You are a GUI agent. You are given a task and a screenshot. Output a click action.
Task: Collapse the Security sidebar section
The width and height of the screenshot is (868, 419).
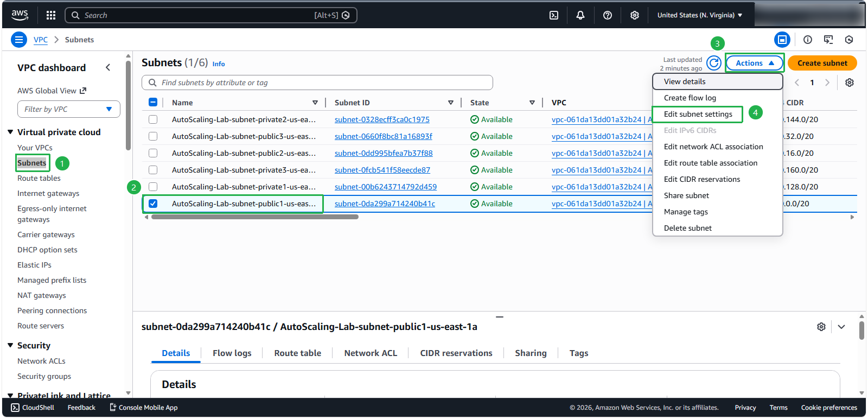tap(10, 345)
